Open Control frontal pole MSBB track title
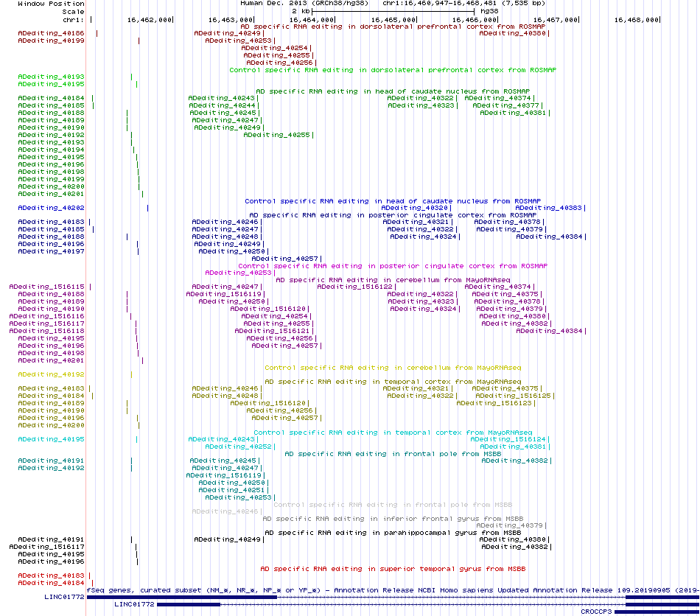 tap(393, 505)
